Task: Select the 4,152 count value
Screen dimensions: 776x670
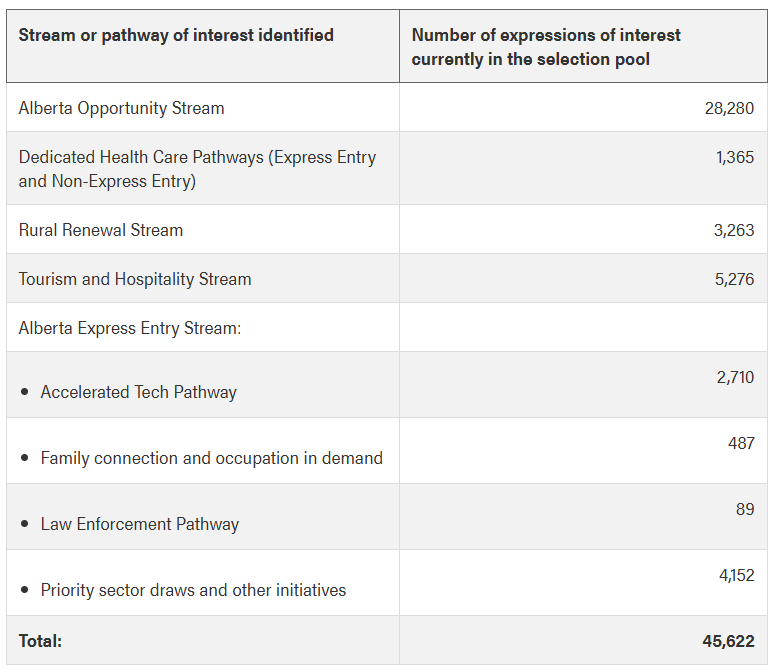Action: (x=735, y=575)
